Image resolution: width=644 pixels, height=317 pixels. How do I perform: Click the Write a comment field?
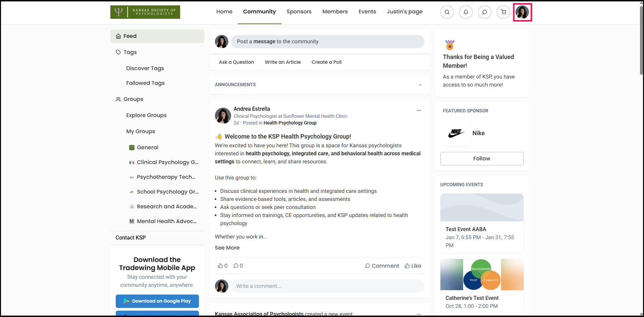pos(327,286)
